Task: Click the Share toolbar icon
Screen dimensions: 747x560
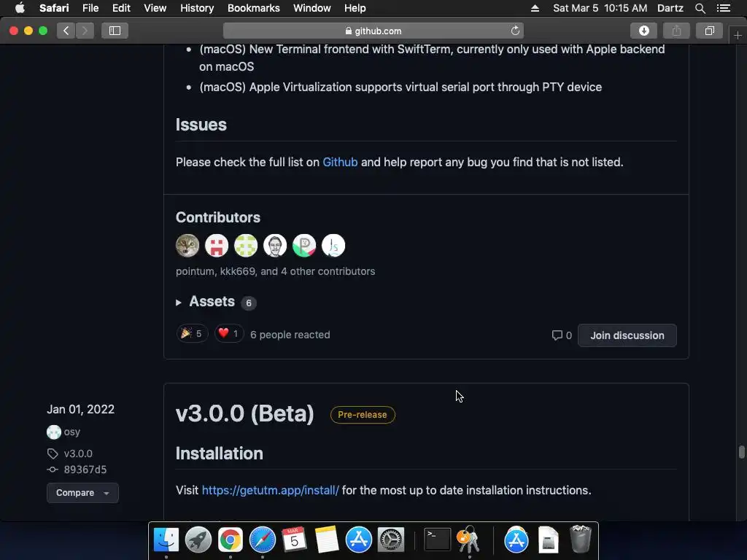Action: 676,31
